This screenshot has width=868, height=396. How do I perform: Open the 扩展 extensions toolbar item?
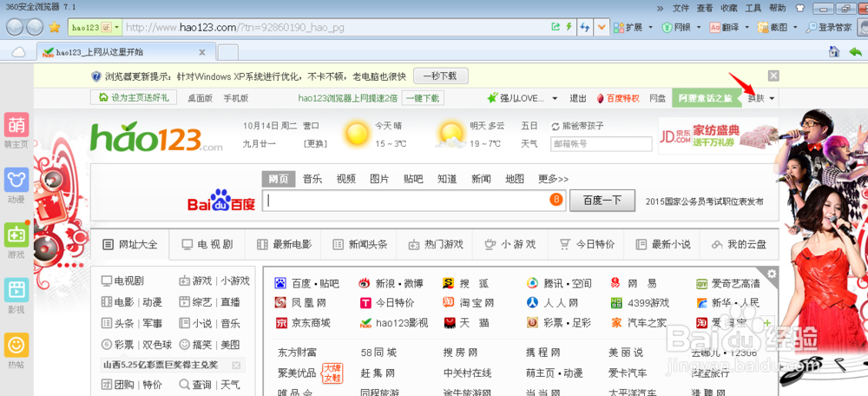coord(628,27)
